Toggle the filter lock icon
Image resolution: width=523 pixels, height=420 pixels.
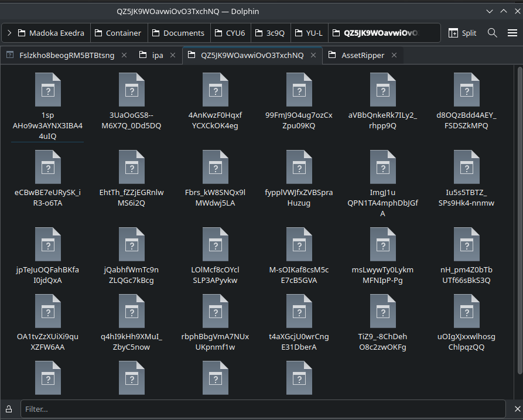point(9,409)
